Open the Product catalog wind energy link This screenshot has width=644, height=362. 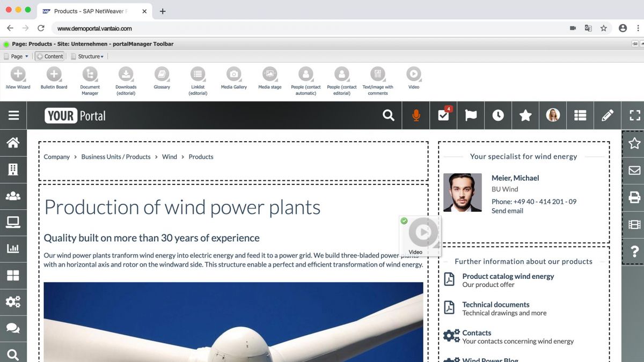tap(508, 276)
